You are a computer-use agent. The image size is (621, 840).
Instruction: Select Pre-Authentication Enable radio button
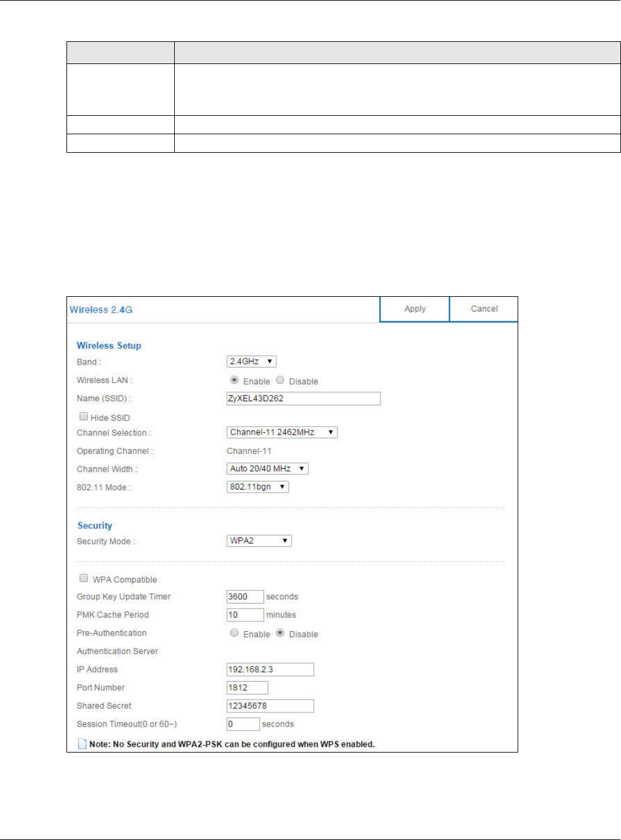click(234, 633)
